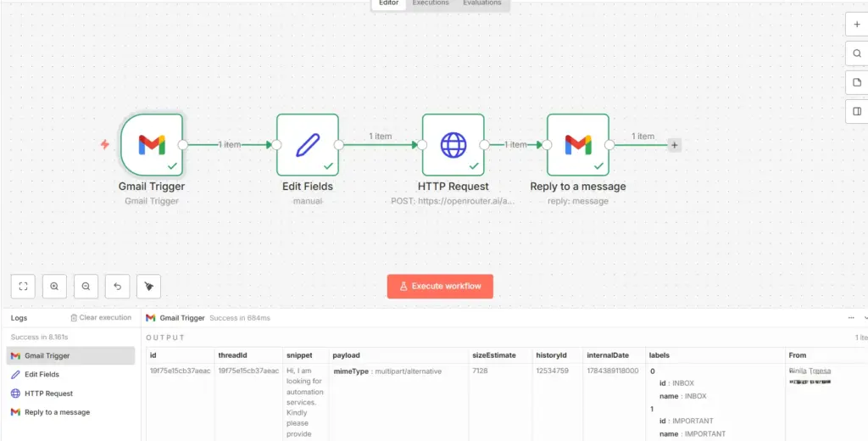Image resolution: width=868 pixels, height=441 pixels.
Task: Click the 'Success in 8.161s' status text
Action: (x=39, y=337)
